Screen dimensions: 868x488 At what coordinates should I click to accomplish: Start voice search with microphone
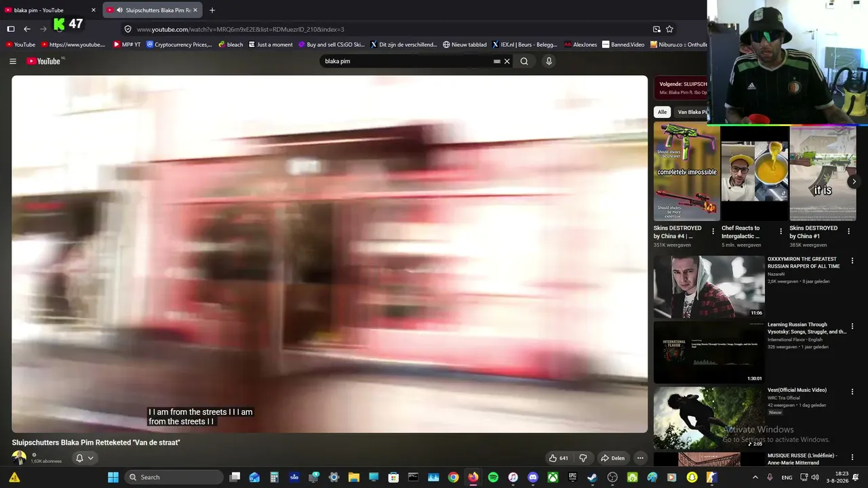(x=549, y=61)
